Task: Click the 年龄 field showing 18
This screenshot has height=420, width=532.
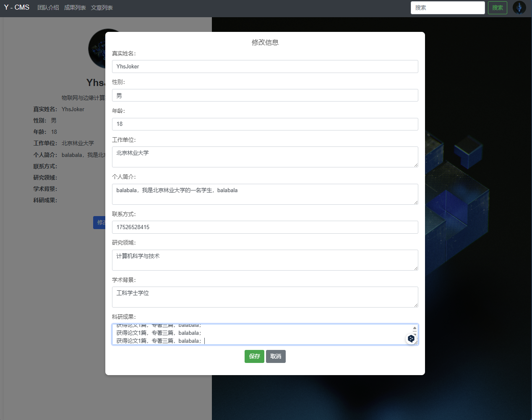Action: (265, 124)
